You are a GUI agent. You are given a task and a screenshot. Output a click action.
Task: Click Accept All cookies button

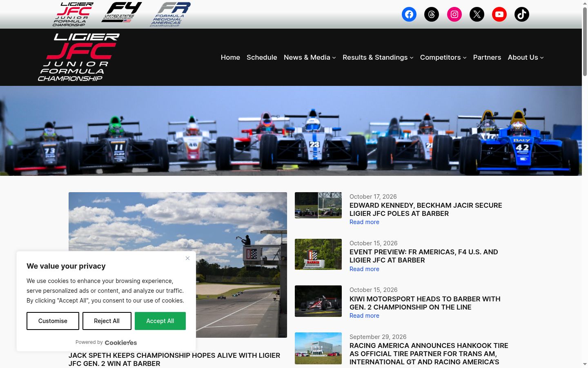(x=160, y=321)
